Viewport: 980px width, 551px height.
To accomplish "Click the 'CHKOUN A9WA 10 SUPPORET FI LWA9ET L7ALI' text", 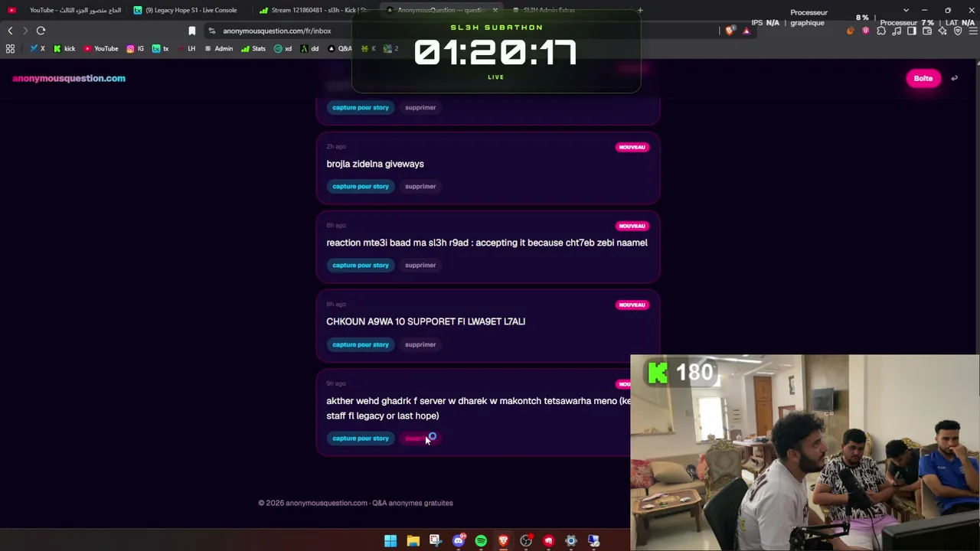I will click(426, 321).
